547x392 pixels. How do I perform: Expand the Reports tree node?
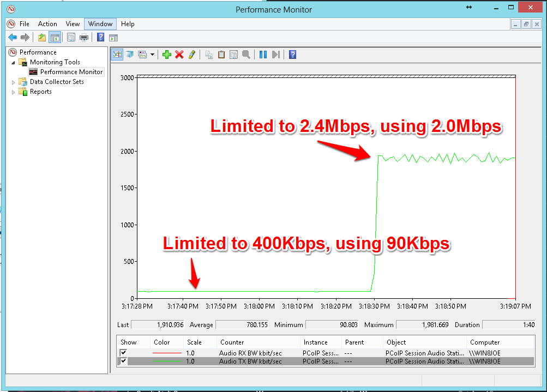coord(14,92)
